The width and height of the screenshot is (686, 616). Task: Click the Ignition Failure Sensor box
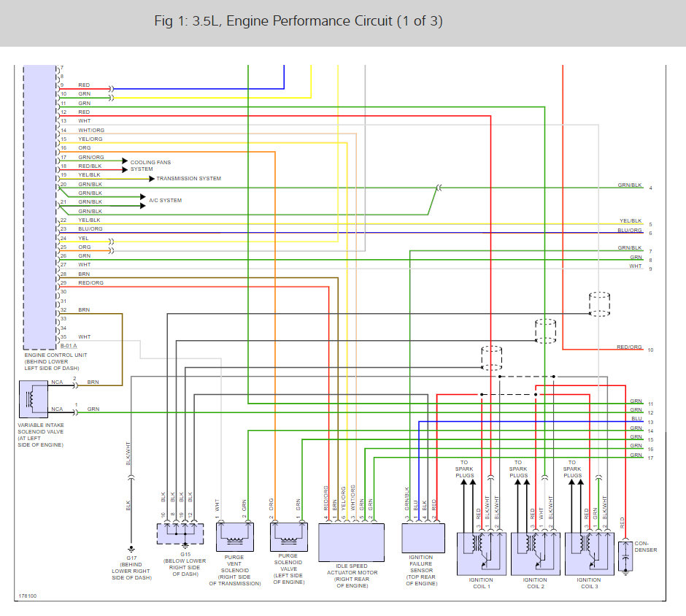coord(423,538)
